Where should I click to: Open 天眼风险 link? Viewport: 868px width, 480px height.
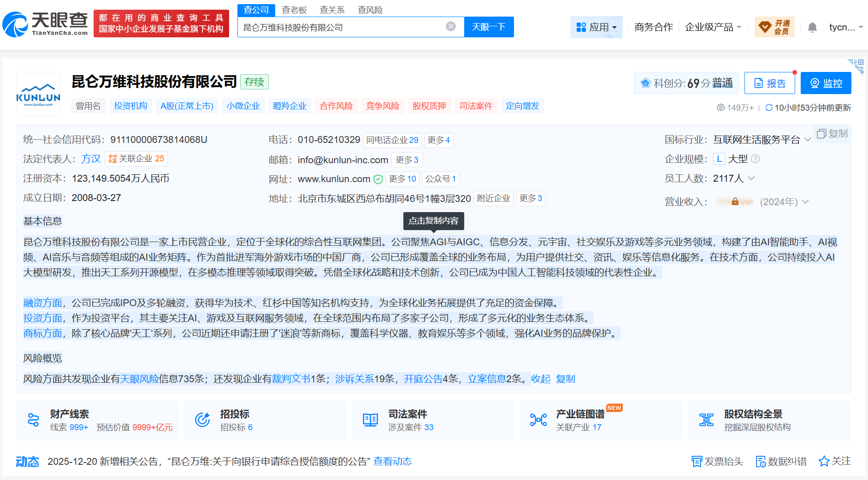140,379
